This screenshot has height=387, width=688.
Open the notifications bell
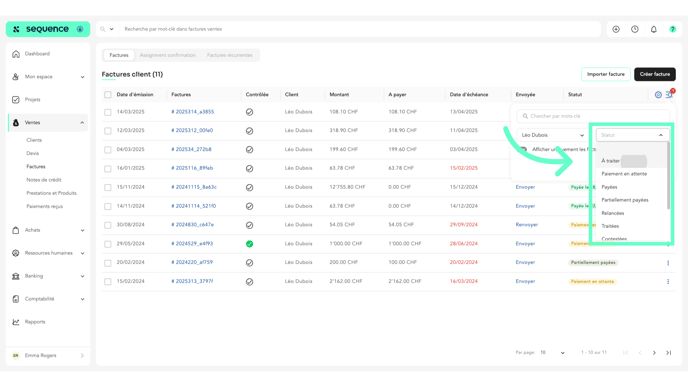654,29
